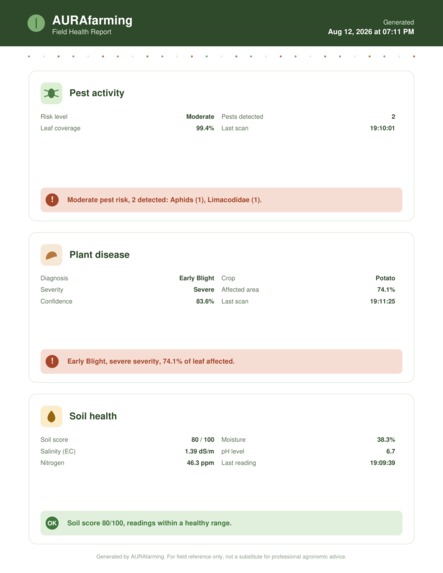The width and height of the screenshot is (443, 573).
Task: Click the Potato crop value
Action: (x=385, y=278)
